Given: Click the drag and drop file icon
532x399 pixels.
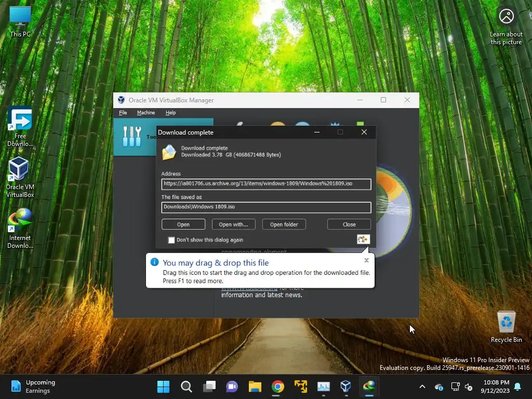Looking at the screenshot, I should point(363,239).
